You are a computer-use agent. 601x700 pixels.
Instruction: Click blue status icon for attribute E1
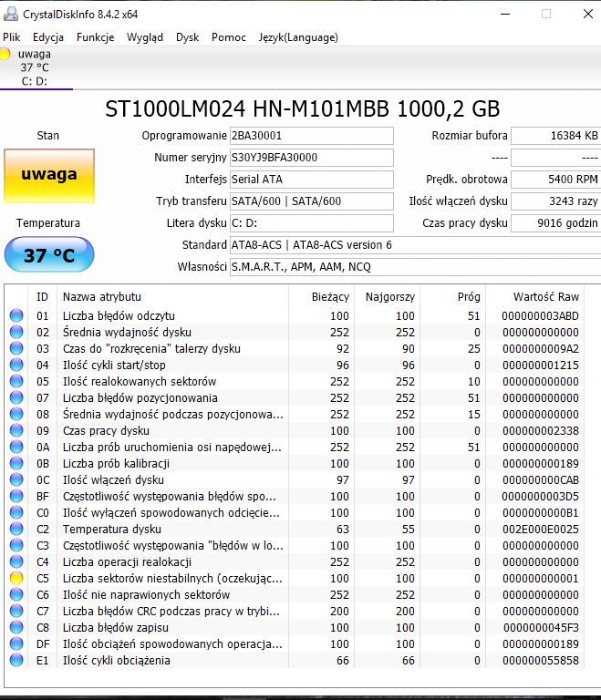pyautogui.click(x=16, y=660)
